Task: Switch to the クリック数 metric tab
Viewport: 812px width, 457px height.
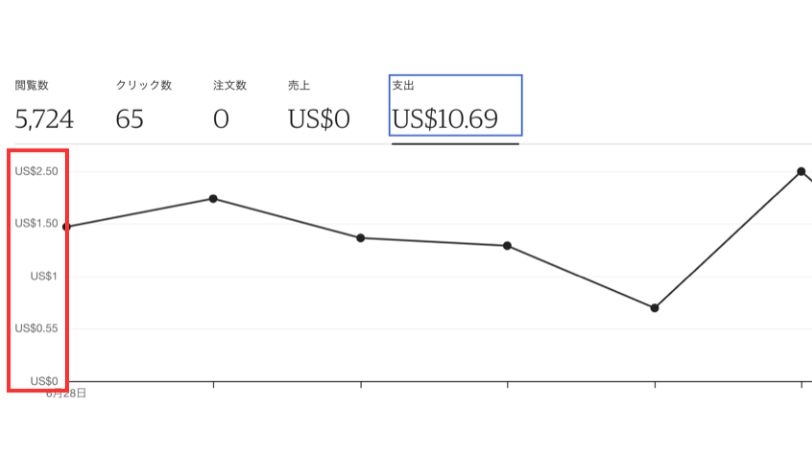Action: [143, 106]
